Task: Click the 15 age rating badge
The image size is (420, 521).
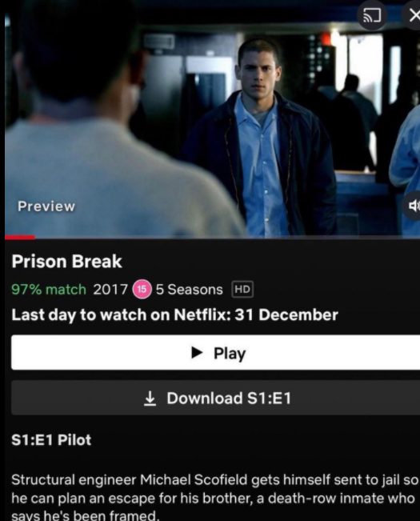Action: click(142, 289)
